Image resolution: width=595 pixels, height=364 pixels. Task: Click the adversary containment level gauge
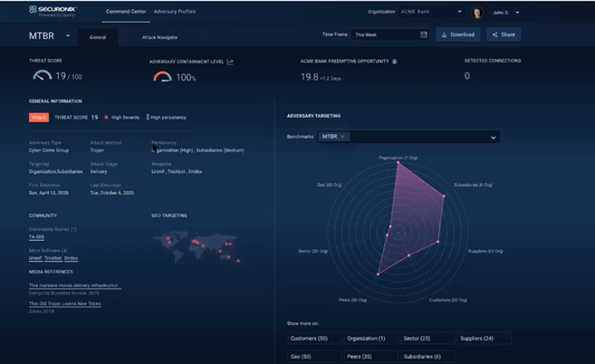pyautogui.click(x=162, y=77)
